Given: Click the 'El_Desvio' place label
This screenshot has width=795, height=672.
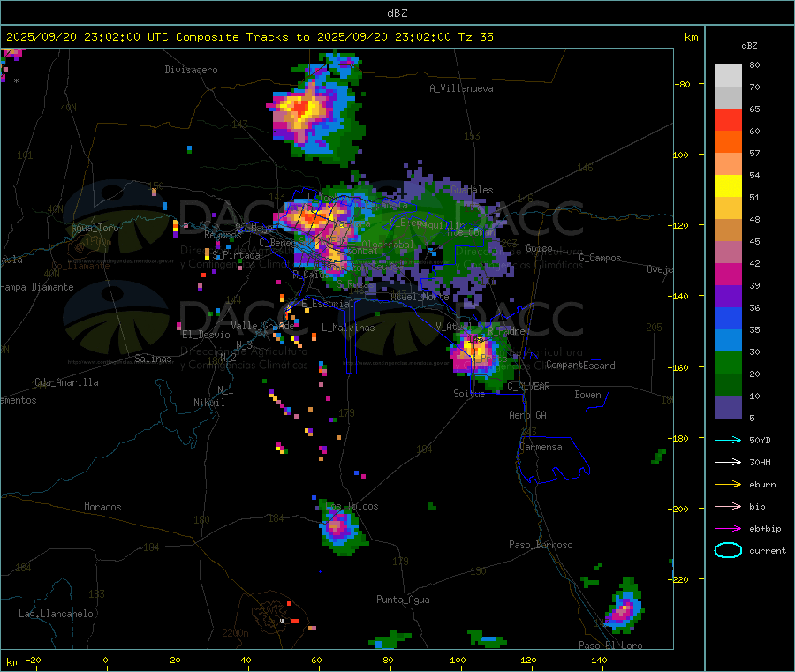Looking at the screenshot, I should [206, 335].
